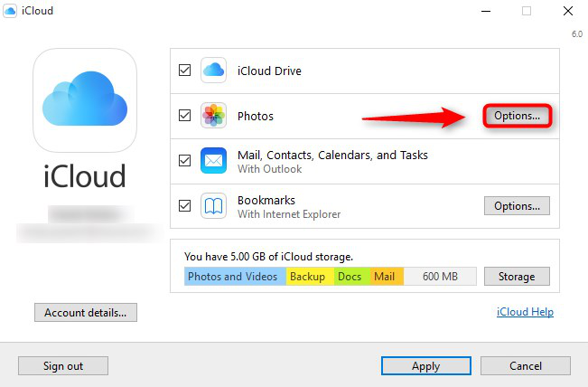Image resolution: width=588 pixels, height=387 pixels.
Task: Close the iCloud window
Action: (568, 11)
